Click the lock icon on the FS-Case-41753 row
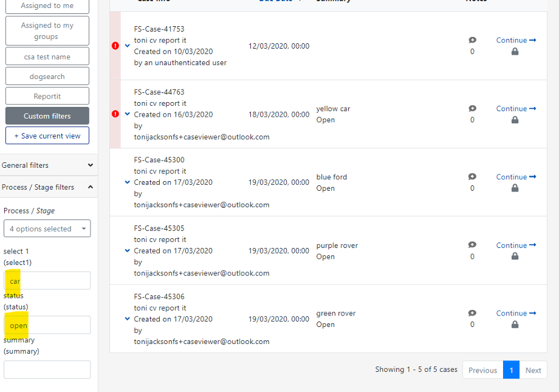Image resolution: width=559 pixels, height=392 pixels. tap(515, 52)
